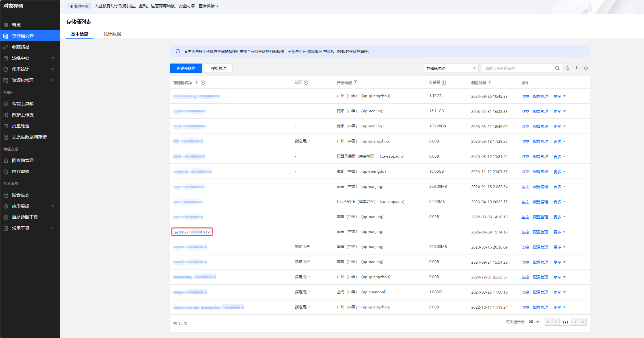Go to last page pagination icon

point(583,322)
